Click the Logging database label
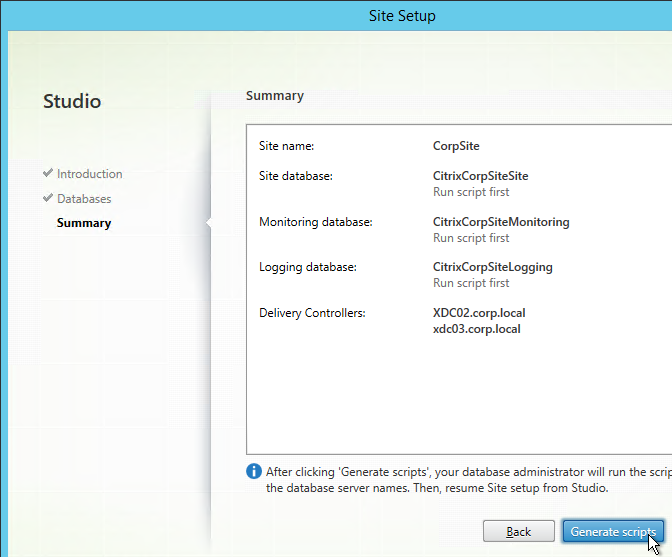This screenshot has width=672, height=557. click(x=308, y=267)
